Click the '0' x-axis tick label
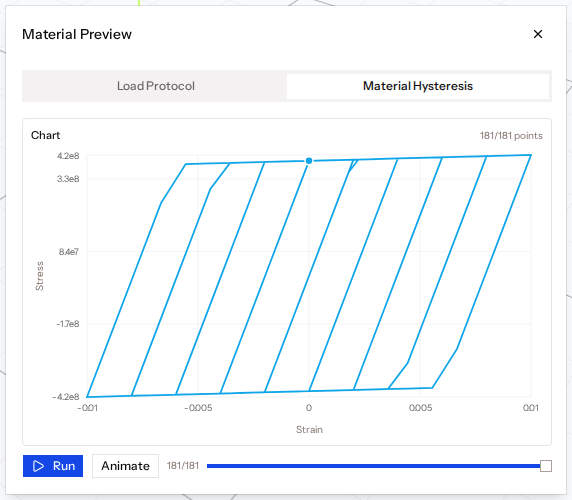 pos(309,408)
